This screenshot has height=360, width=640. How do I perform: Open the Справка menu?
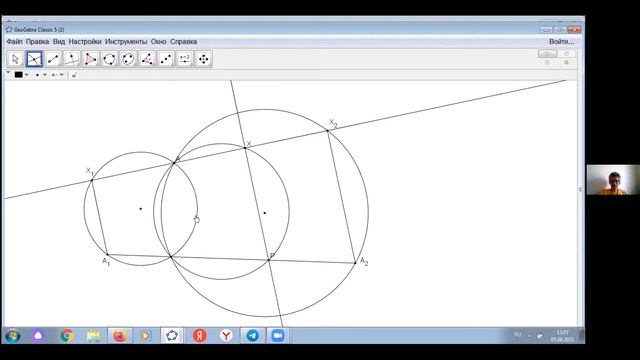(x=183, y=42)
